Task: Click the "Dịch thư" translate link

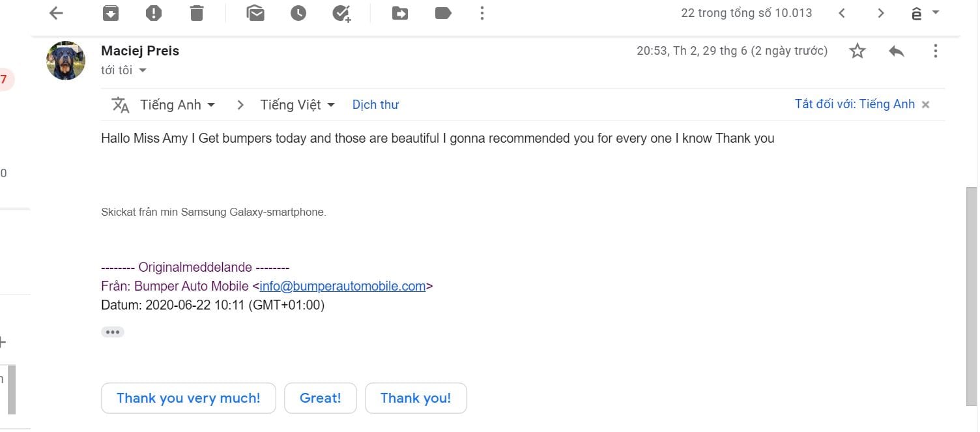Action: pos(375,105)
